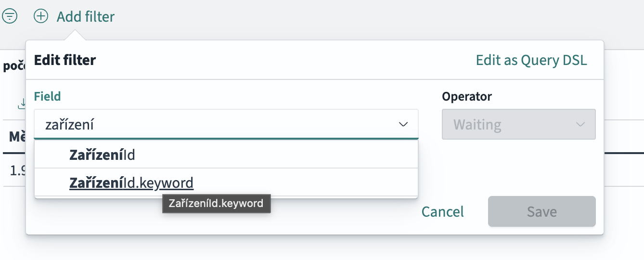Click the Operator label
The width and height of the screenshot is (644, 260).
pyautogui.click(x=466, y=96)
